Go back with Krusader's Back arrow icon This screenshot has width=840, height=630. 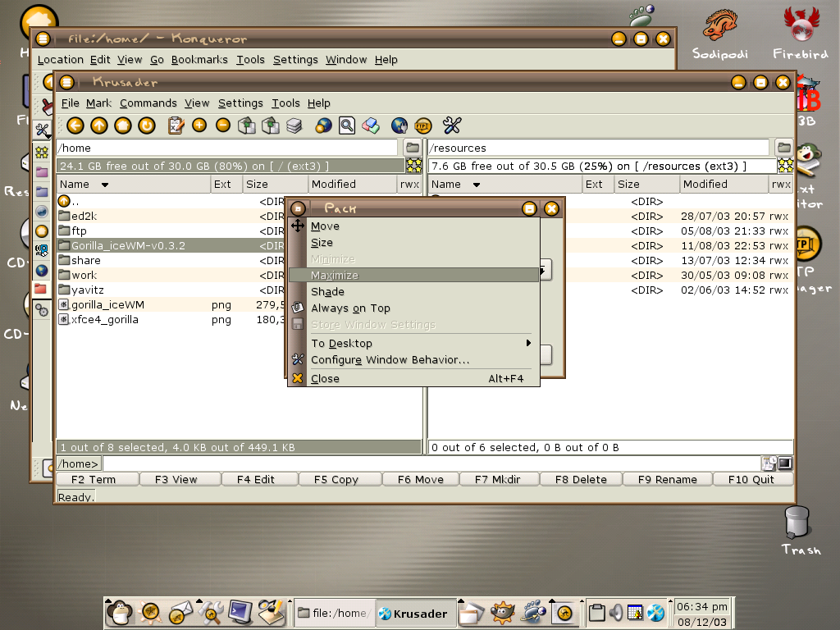(x=75, y=126)
